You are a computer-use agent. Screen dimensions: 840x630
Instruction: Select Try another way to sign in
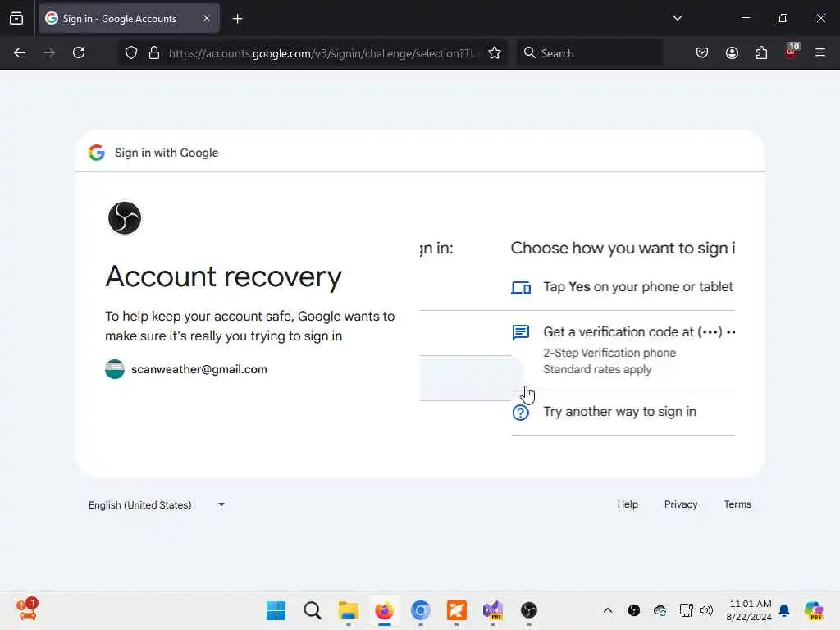623,412
